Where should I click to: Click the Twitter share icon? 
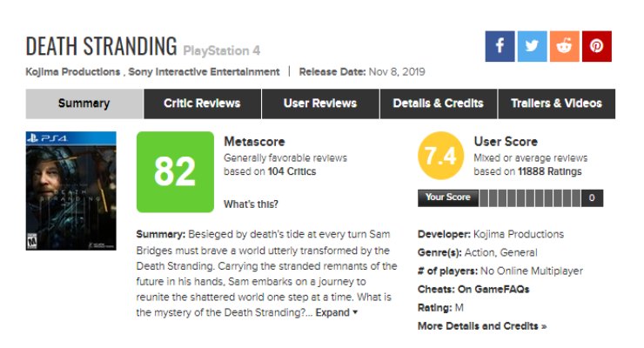coord(532,46)
